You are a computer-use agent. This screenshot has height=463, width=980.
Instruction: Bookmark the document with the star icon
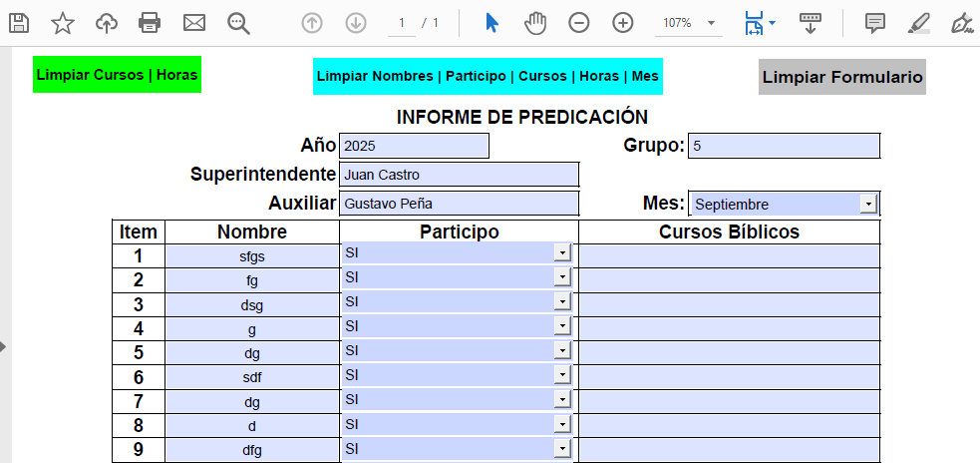tap(63, 23)
